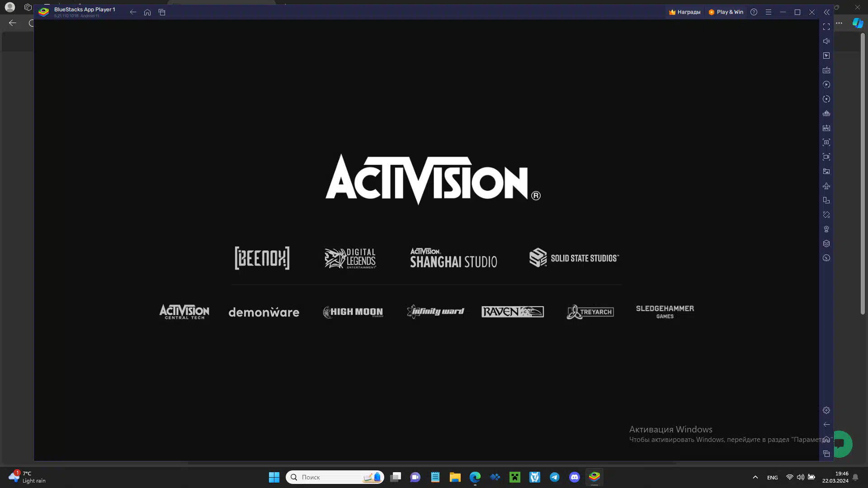Click the circle-with-dot icon in BlueStacks sidebar
Viewport: 868px width, 488px height.
826,99
